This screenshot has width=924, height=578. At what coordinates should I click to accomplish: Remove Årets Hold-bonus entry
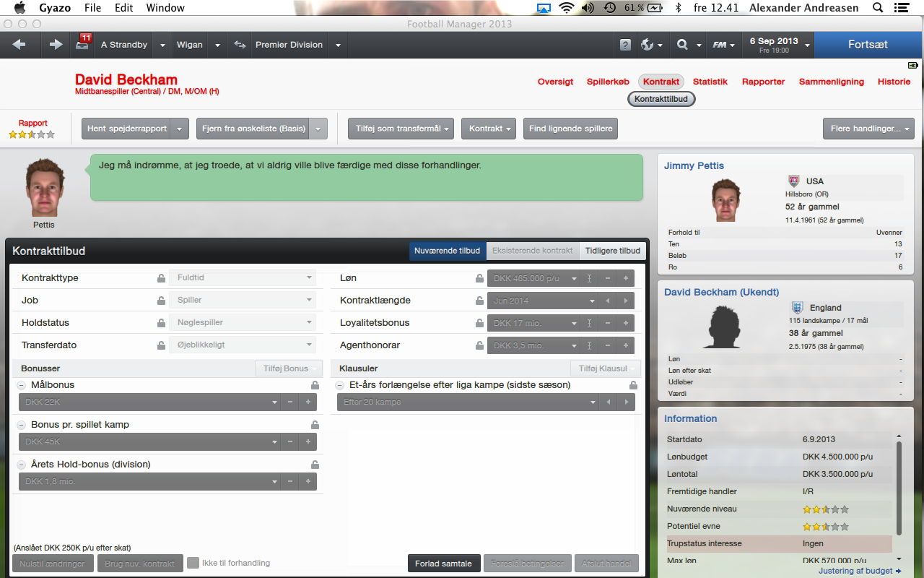21,465
